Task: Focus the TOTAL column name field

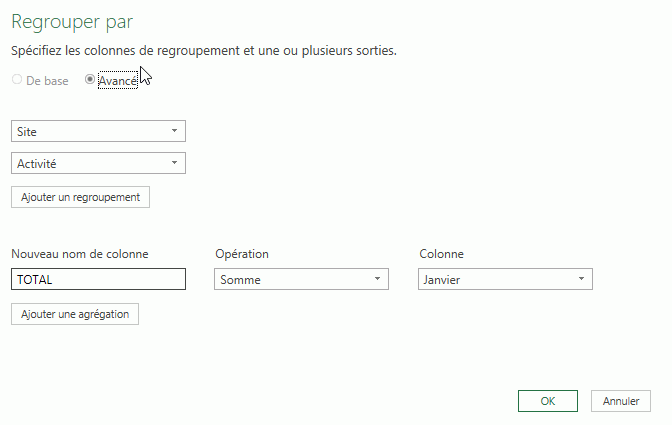Action: point(98,280)
